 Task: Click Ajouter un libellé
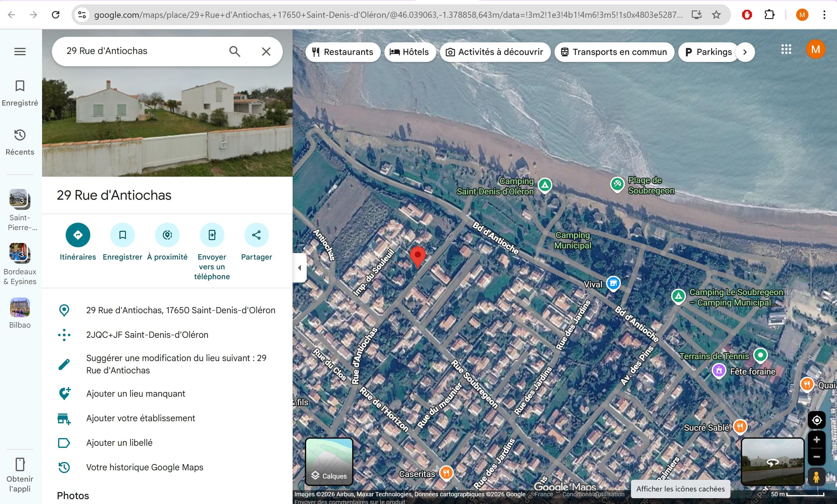click(167, 443)
